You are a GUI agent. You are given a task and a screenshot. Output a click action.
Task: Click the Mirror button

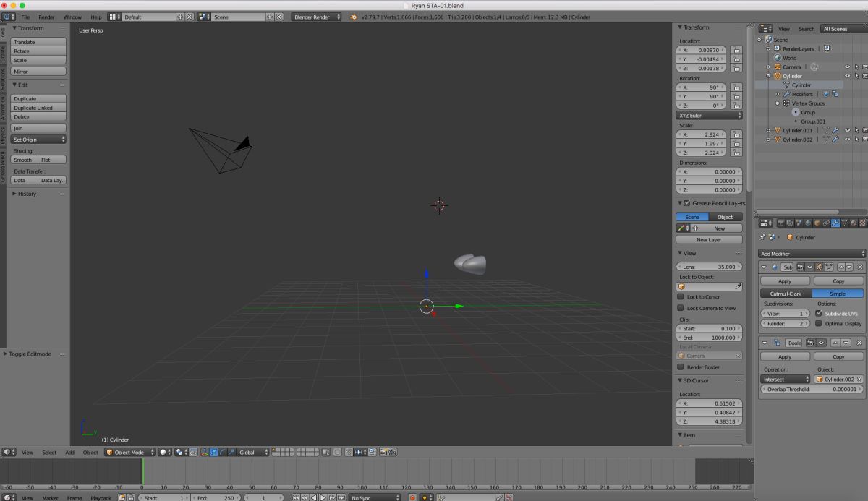pos(39,72)
